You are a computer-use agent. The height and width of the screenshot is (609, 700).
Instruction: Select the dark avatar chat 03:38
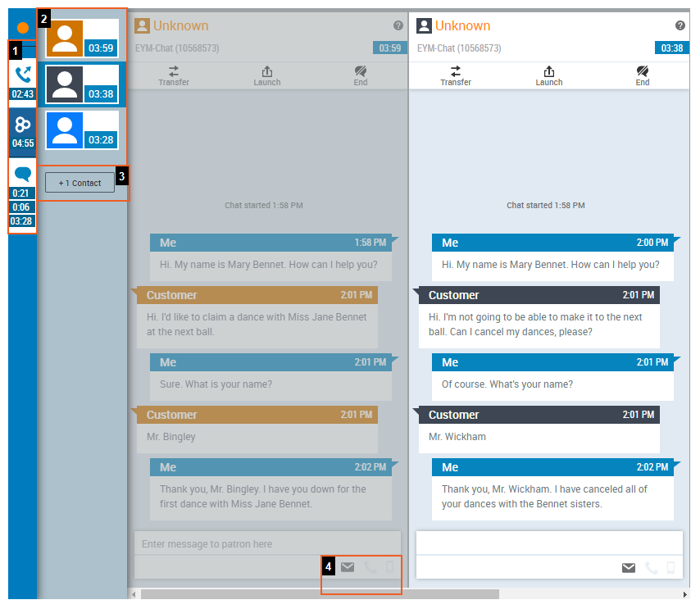point(82,84)
